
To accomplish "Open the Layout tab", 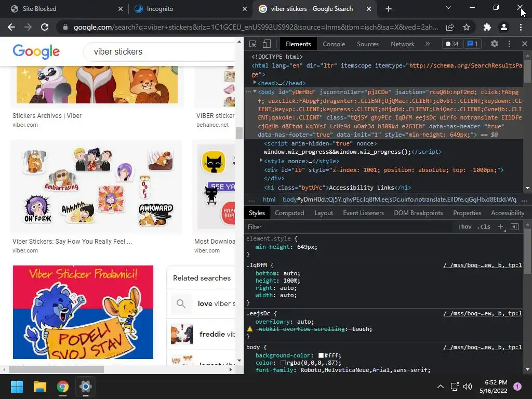I will coord(323,213).
